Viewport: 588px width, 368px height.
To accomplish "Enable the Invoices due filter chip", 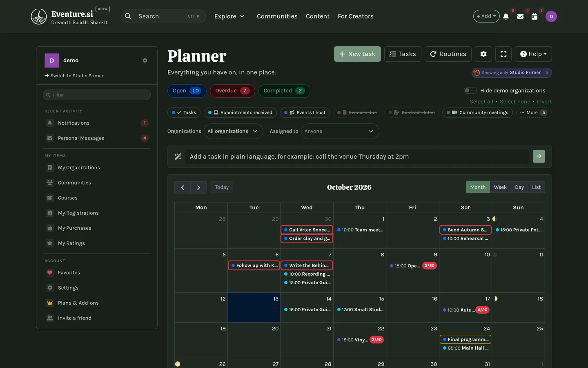I will point(357,112).
